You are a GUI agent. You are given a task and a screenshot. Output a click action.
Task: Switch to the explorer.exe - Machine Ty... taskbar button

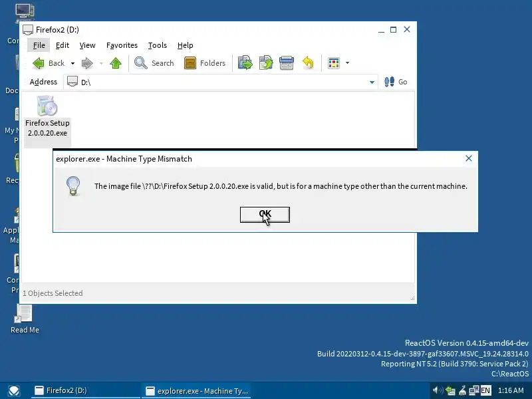[197, 391]
